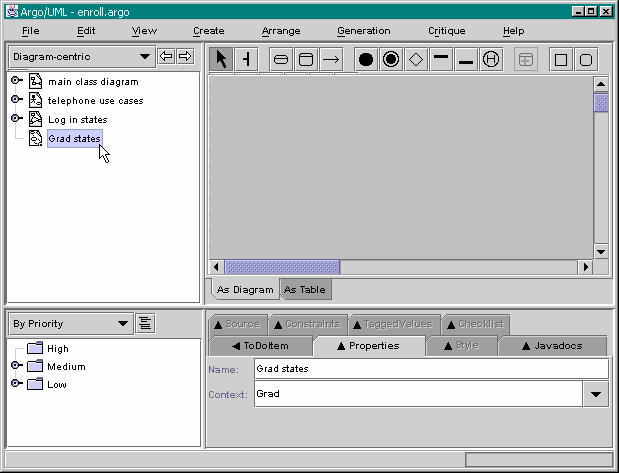Open the Arrange menu
Viewport: 619px width, 473px height.
(281, 31)
